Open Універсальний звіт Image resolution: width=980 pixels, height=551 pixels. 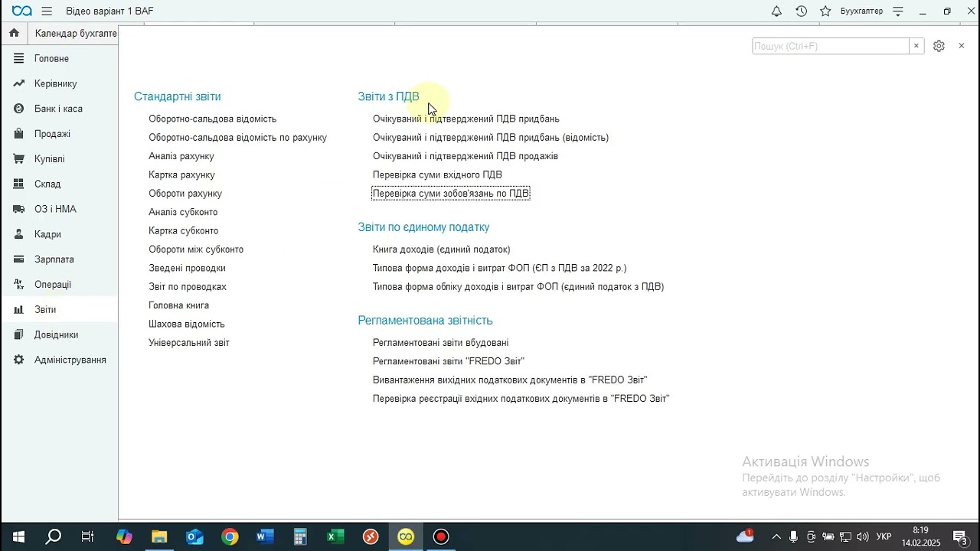[189, 343]
